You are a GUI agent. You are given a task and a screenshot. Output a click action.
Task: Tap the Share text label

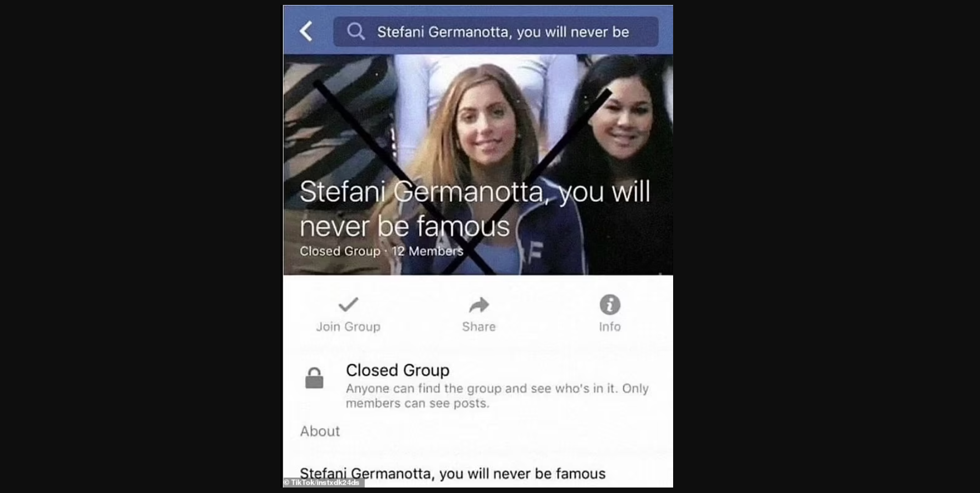479,326
